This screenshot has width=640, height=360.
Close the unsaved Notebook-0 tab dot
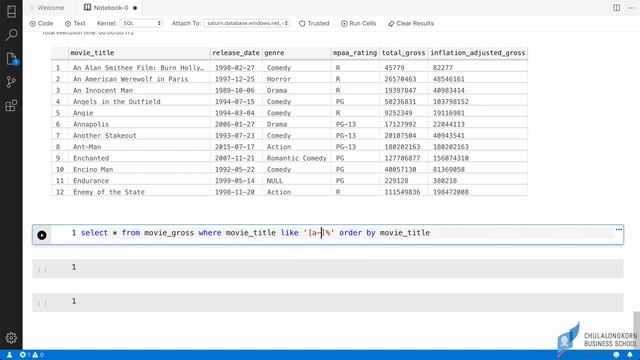click(135, 8)
